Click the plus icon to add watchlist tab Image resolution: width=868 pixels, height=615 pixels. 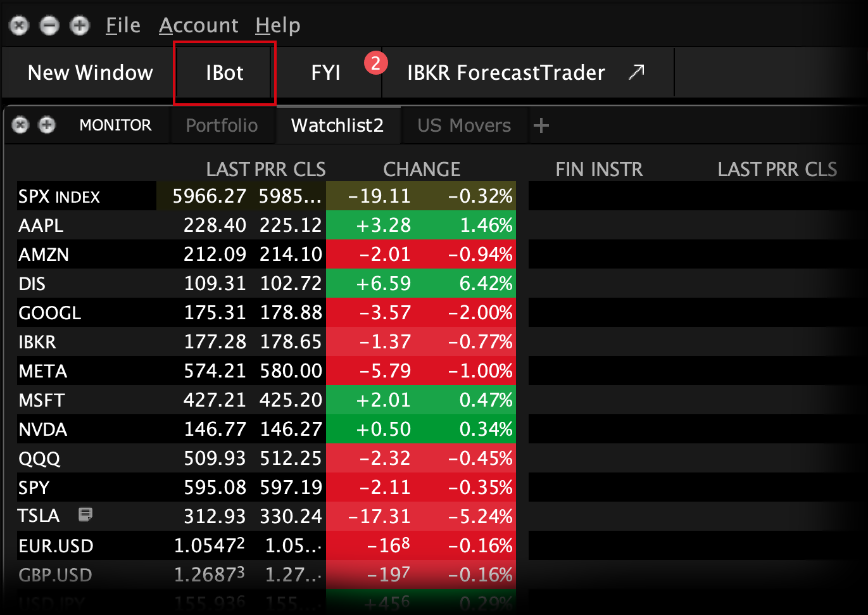[541, 125]
